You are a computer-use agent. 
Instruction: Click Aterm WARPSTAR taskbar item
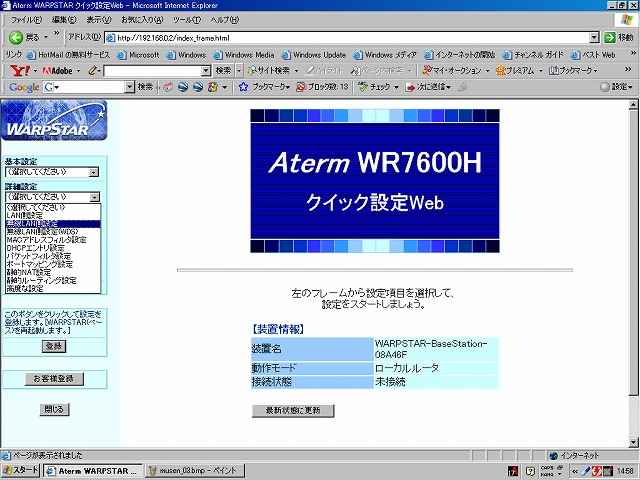point(93,471)
